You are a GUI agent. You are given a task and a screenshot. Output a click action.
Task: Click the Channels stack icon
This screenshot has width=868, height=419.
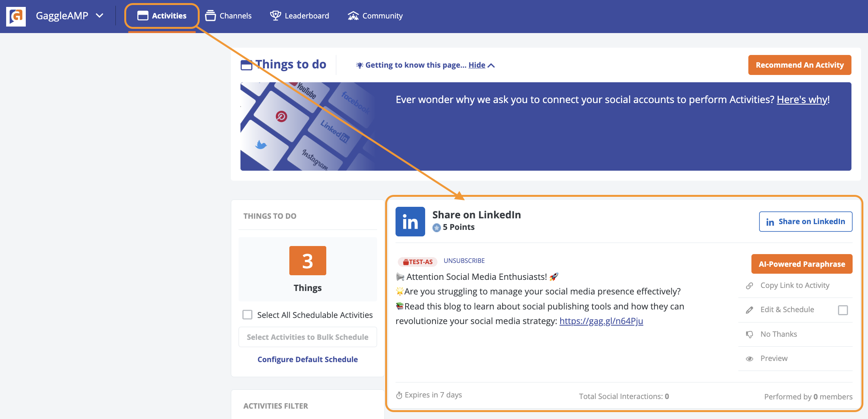tap(210, 16)
